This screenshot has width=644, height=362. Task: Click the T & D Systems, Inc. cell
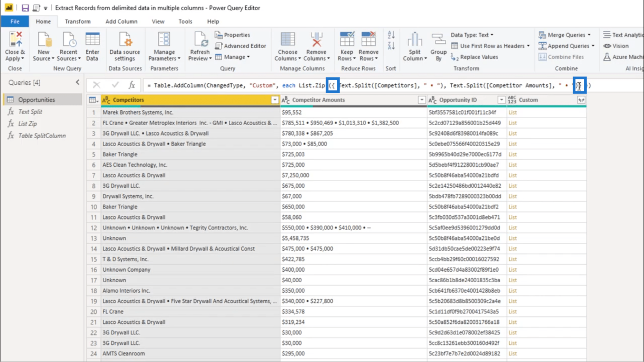pos(191,259)
